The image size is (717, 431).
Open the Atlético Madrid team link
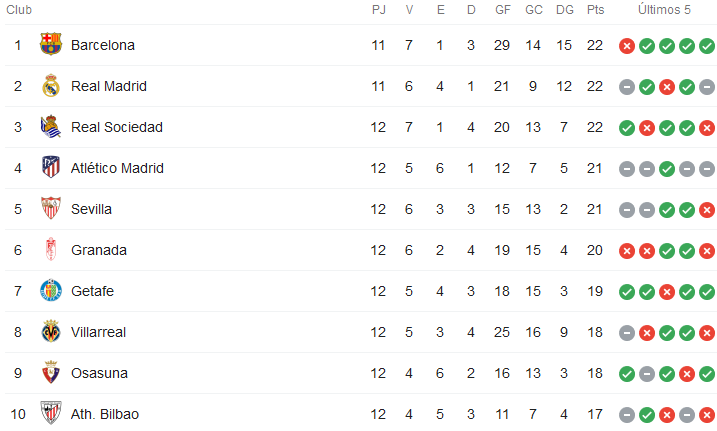tap(117, 168)
